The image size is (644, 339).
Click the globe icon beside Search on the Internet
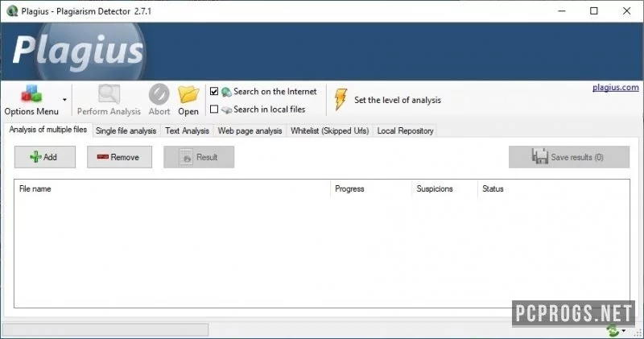(x=226, y=92)
